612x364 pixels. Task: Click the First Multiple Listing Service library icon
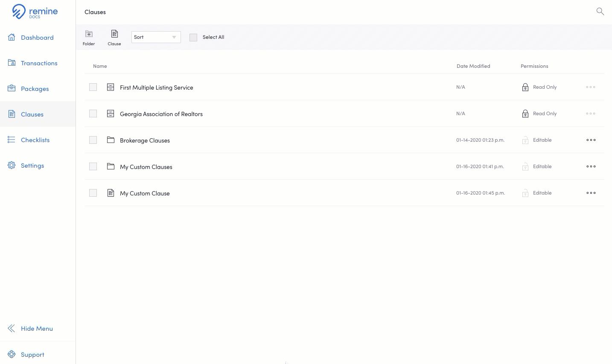(111, 87)
